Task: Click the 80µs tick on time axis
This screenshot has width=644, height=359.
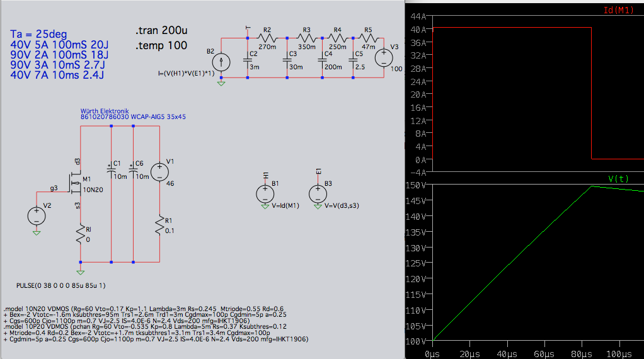Action: click(x=582, y=354)
